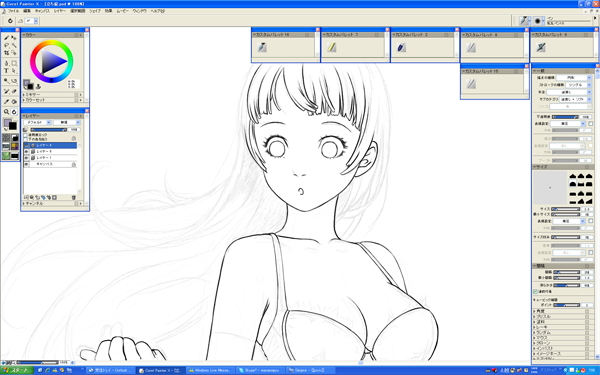Open the layer composite method dropdown
Viewport: 600px width, 375px height.
[x=37, y=122]
